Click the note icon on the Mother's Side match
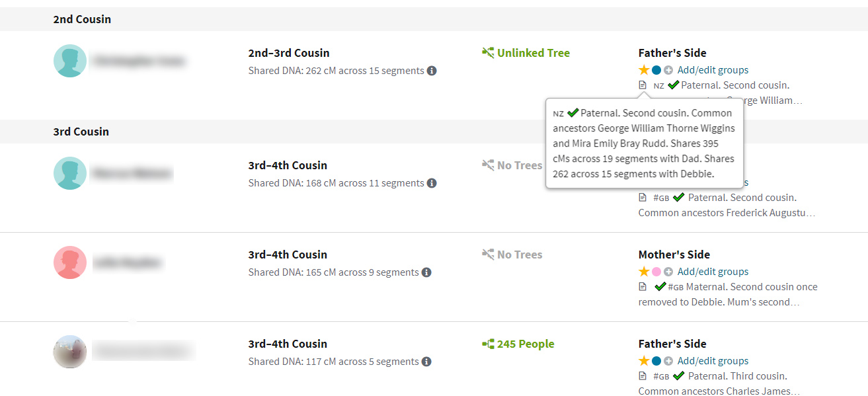 (x=643, y=287)
